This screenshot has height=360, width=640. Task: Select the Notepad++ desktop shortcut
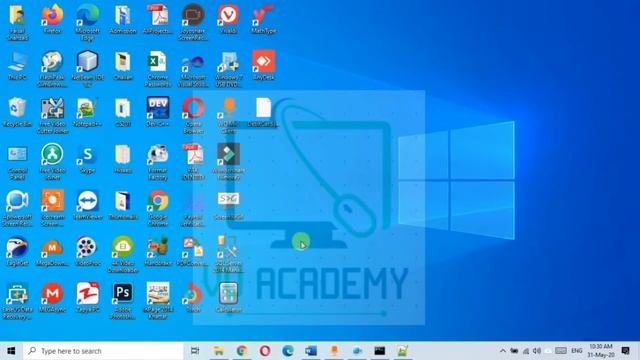point(87,112)
